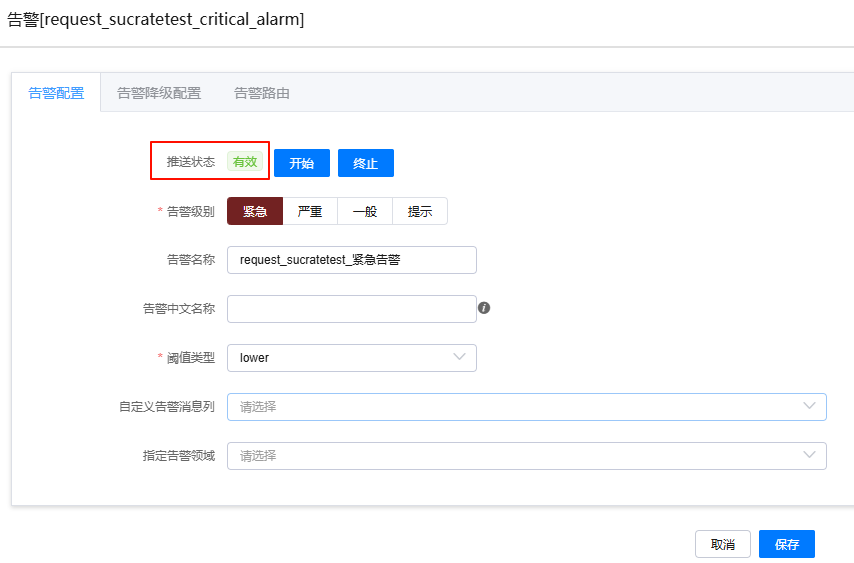Click the 推送状态 label
This screenshot has height=563, width=854.
pyautogui.click(x=191, y=162)
